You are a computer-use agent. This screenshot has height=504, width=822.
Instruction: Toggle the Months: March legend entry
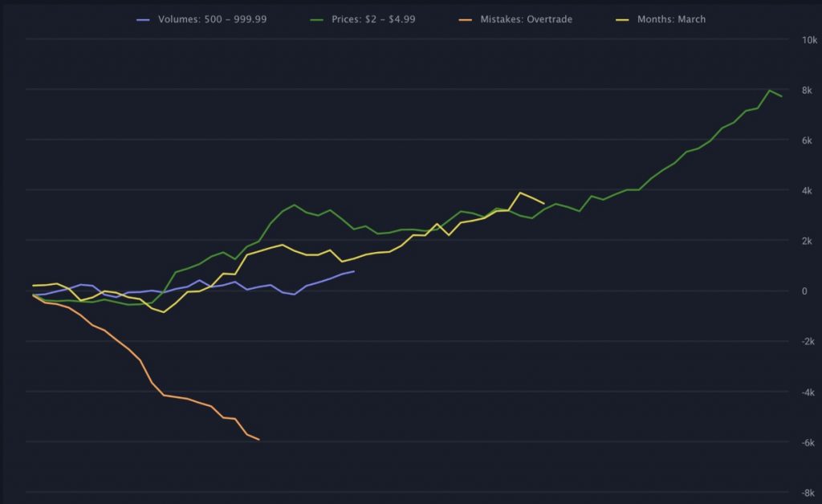pos(661,19)
